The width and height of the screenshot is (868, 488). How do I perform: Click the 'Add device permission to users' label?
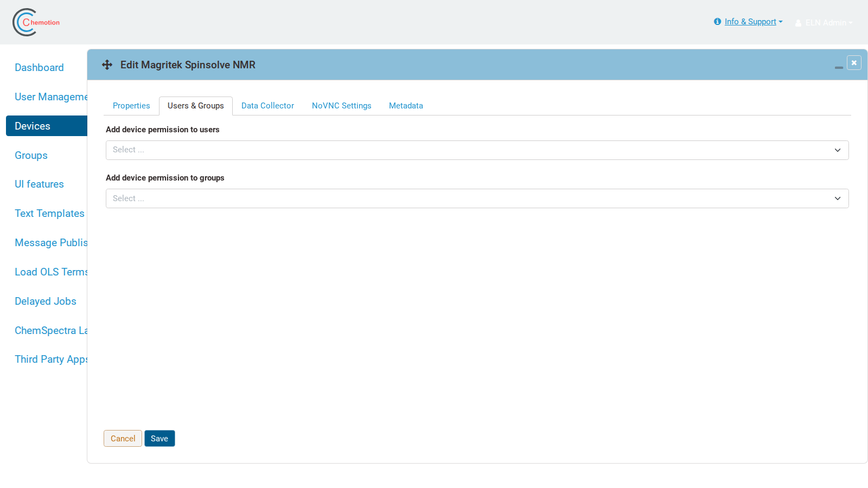click(163, 130)
